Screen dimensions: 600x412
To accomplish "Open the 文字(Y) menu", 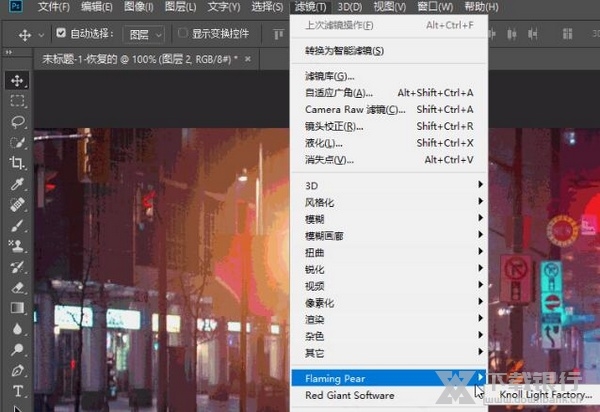I will pyautogui.click(x=224, y=7).
